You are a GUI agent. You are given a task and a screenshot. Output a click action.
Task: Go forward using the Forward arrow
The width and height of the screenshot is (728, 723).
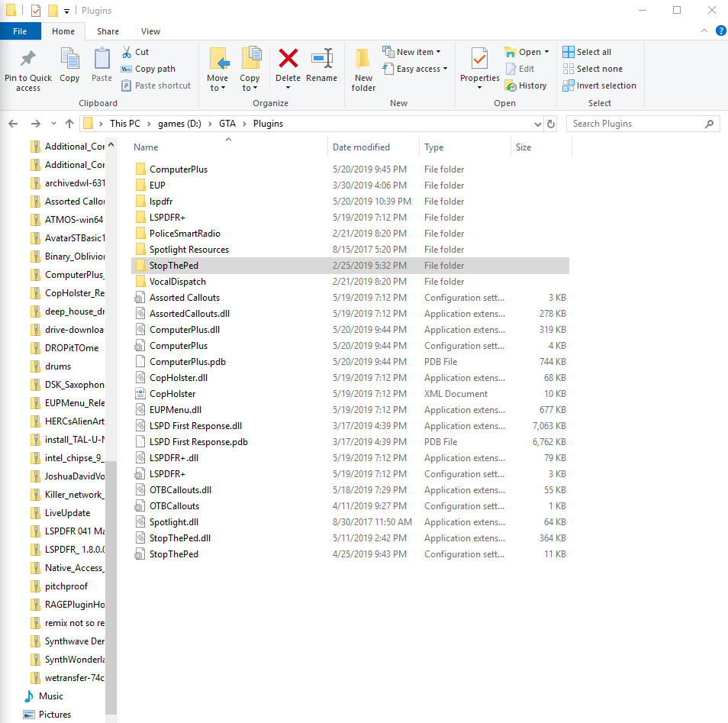(x=35, y=124)
